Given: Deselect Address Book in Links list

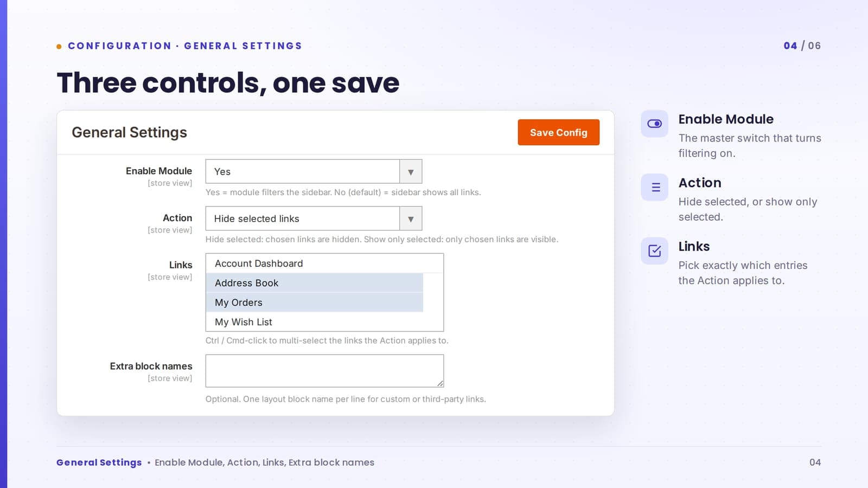Looking at the screenshot, I should point(315,283).
